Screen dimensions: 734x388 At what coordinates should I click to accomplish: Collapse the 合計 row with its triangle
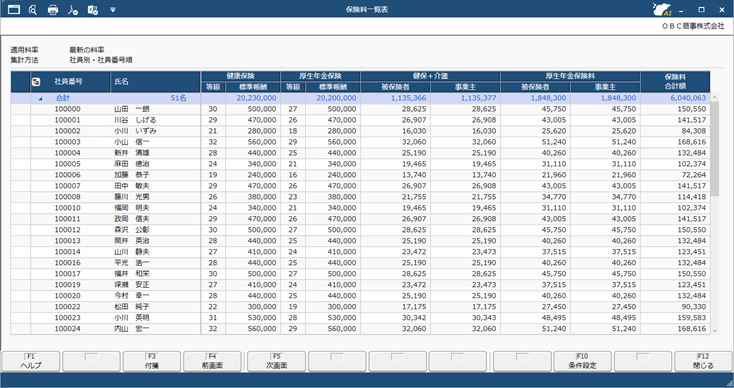pos(40,99)
